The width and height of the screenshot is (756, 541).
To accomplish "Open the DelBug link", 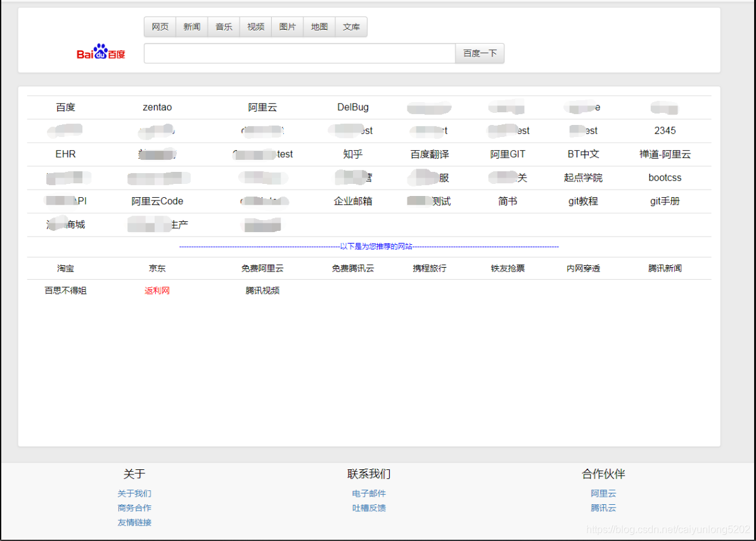I will coord(353,107).
